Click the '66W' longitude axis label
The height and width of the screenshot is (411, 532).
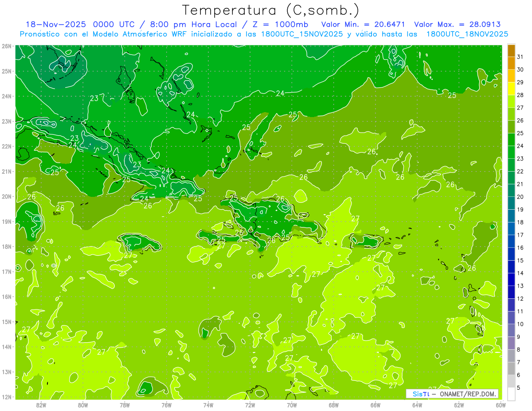(376, 405)
